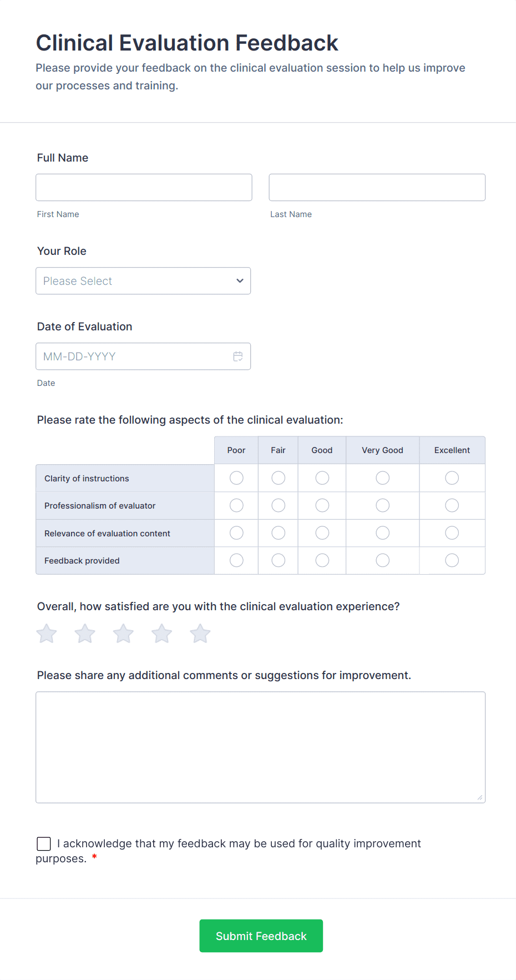Select the third star for overall satisfaction
This screenshot has width=516, height=980.
pyautogui.click(x=123, y=633)
